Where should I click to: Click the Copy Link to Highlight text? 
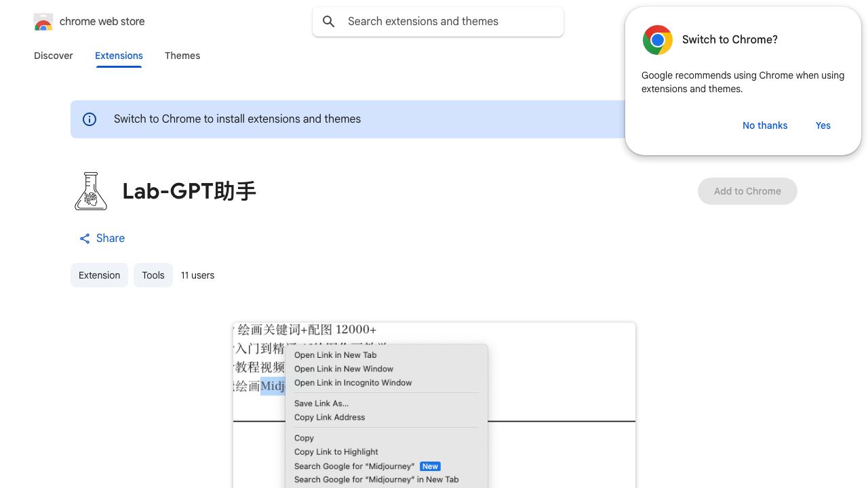(x=336, y=452)
